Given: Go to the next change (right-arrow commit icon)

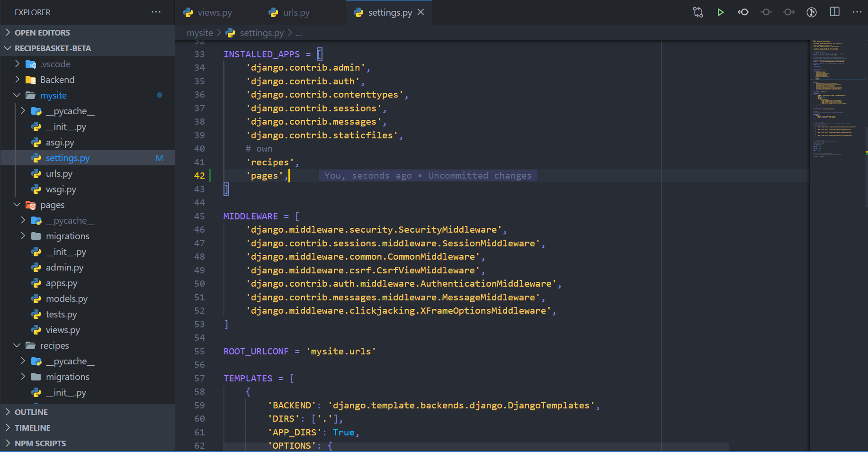Looking at the screenshot, I should [789, 12].
